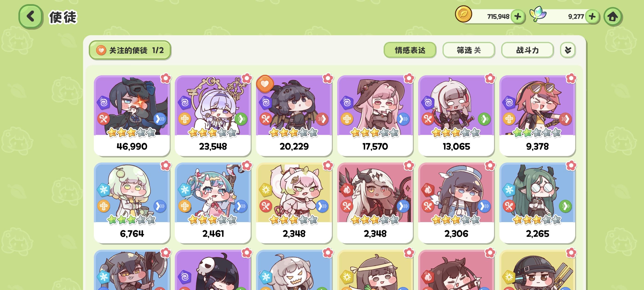Add crystal currency with the plus icon
The height and width of the screenshot is (290, 644).
click(592, 17)
